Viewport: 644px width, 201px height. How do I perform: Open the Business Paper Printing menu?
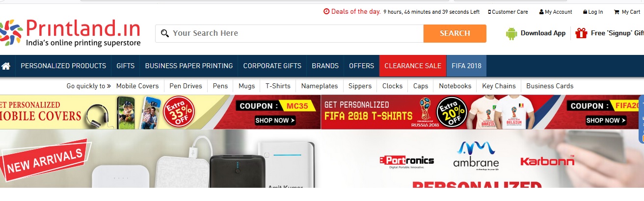189,66
